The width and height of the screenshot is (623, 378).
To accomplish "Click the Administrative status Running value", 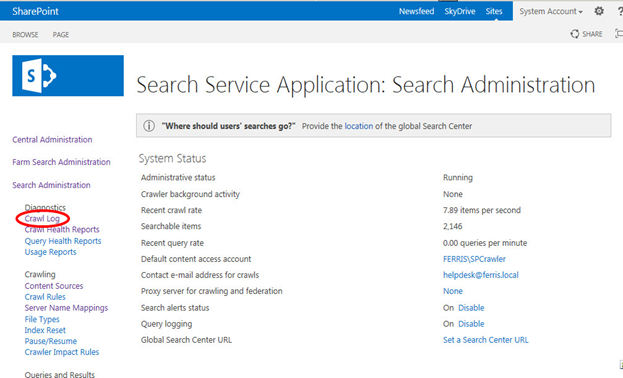I will point(458,178).
